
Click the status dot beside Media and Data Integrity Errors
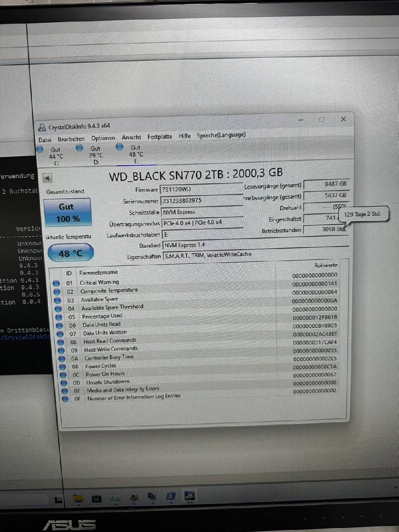point(65,391)
